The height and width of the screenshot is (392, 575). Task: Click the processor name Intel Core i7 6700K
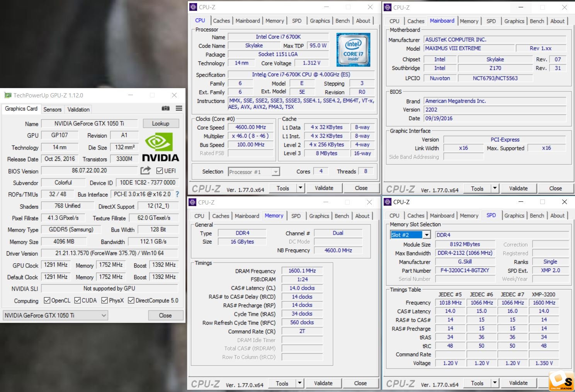point(278,37)
